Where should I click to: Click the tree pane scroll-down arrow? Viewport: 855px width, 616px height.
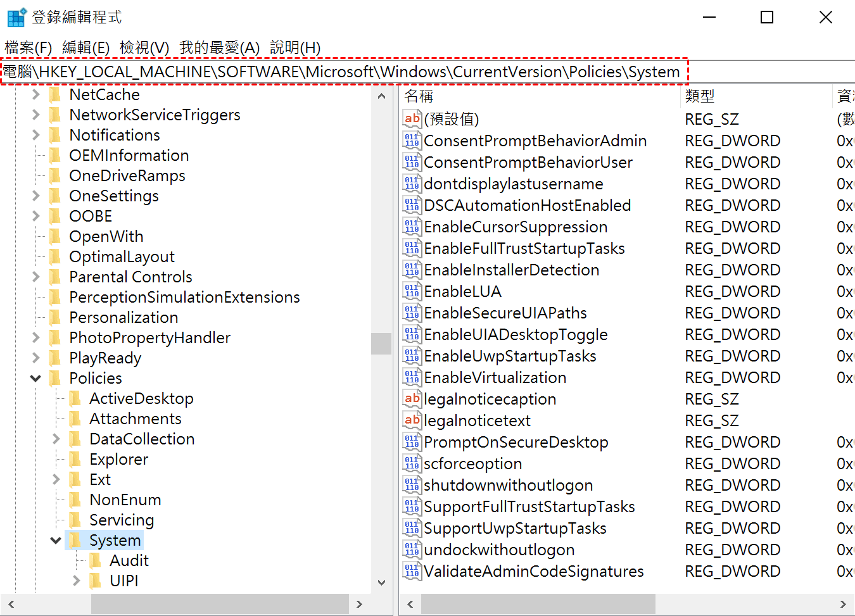[x=381, y=582]
